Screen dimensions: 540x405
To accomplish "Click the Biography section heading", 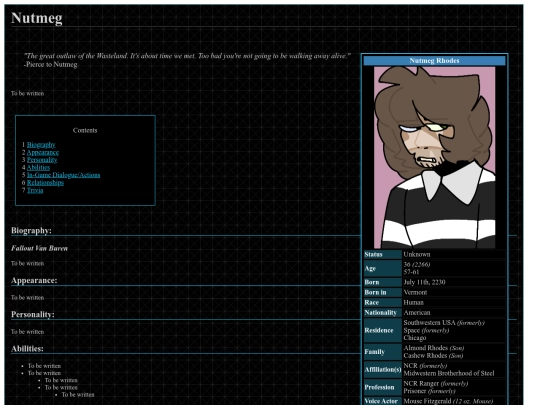I will 31,230.
